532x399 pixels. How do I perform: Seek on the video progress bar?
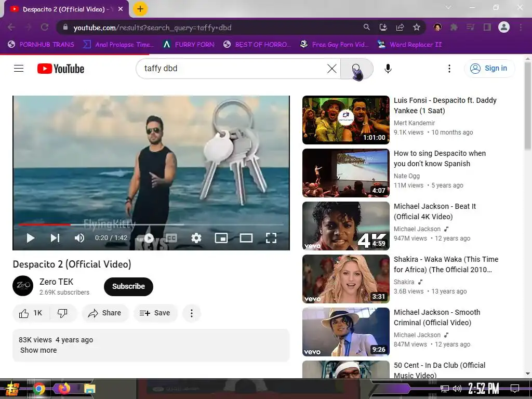tap(151, 224)
